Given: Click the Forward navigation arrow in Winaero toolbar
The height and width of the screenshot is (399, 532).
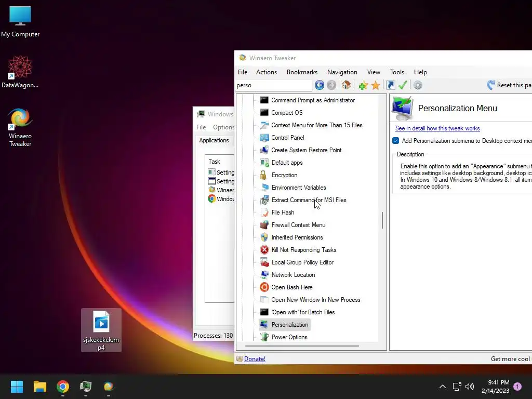Looking at the screenshot, I should [331, 85].
